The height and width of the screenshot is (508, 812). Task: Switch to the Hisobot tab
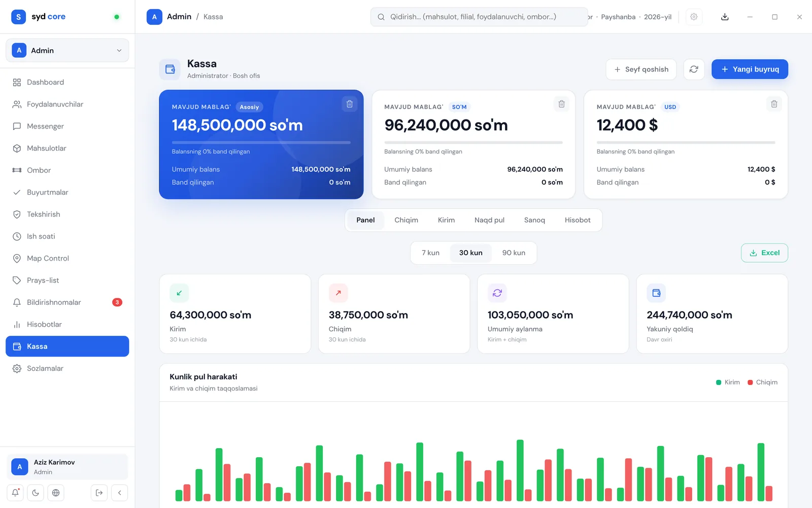578,220
